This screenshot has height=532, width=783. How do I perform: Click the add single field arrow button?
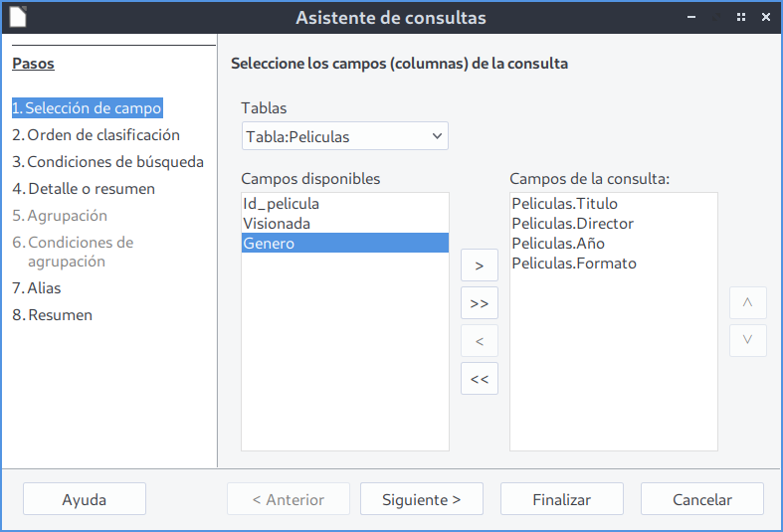pos(480,266)
